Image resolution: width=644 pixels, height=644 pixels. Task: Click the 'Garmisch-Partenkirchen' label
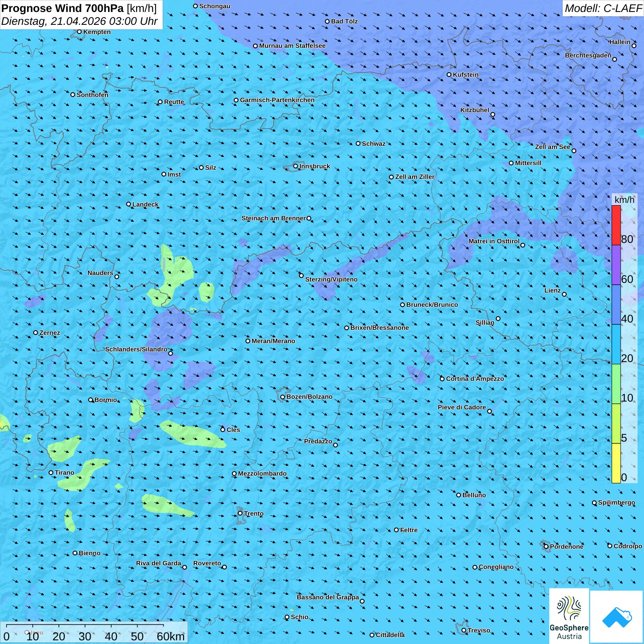click(277, 100)
